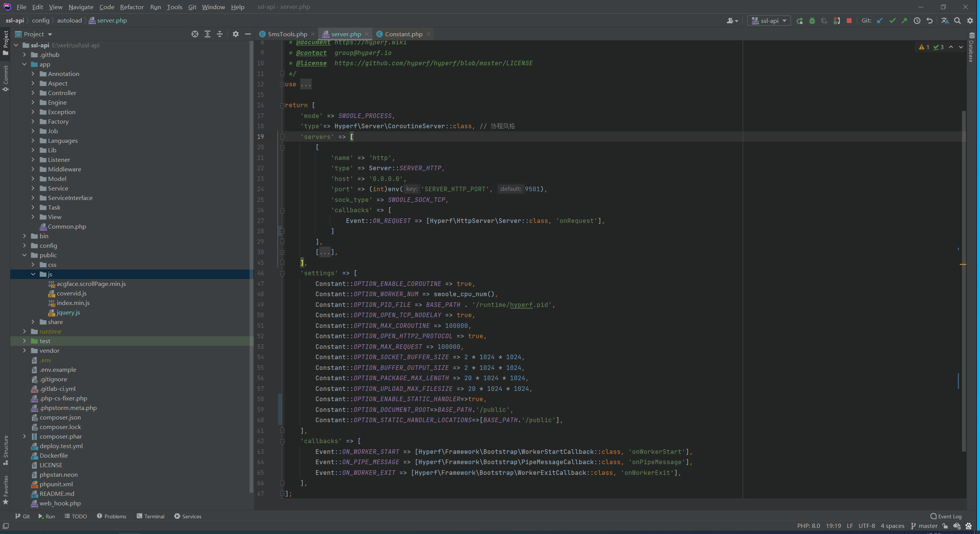Collapse the js folder
Screen dimensions: 980x534
click(x=33, y=274)
